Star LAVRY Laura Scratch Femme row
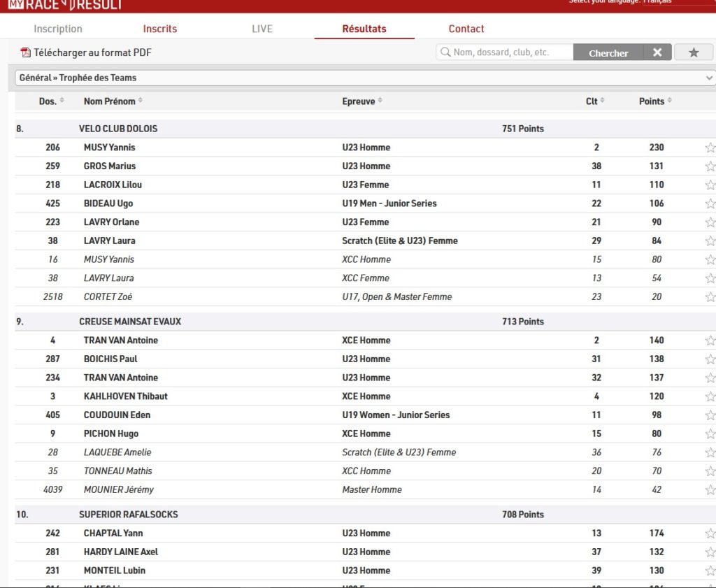716x588 pixels. point(710,241)
